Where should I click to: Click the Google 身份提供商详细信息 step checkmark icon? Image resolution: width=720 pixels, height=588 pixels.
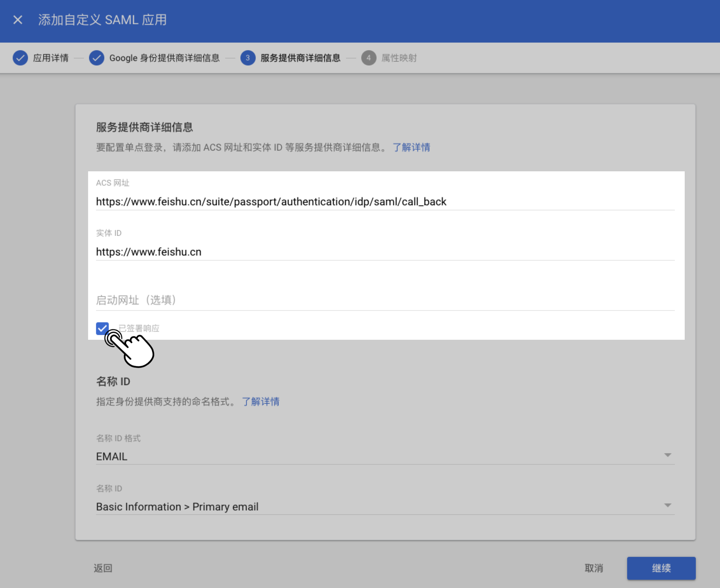click(x=97, y=58)
